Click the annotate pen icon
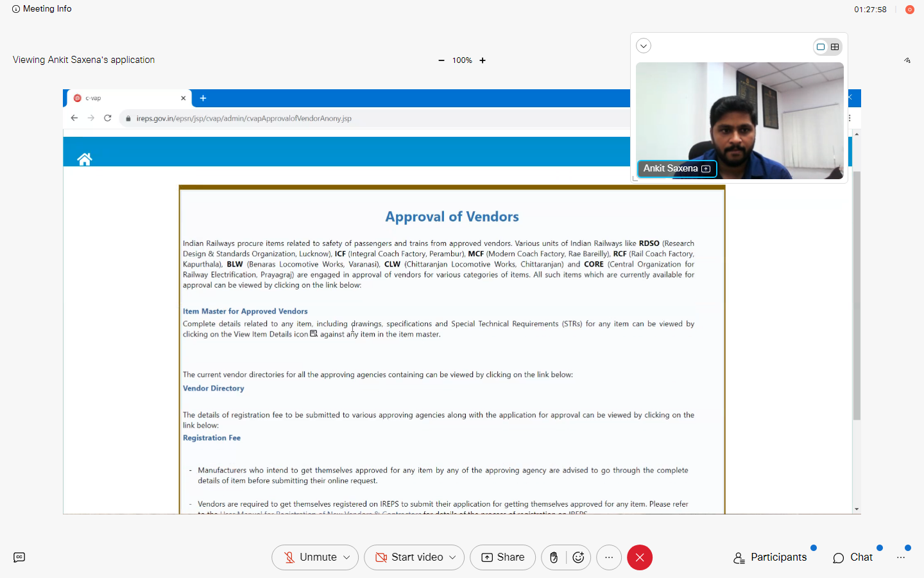Viewport: 924px width, 578px height. (907, 60)
